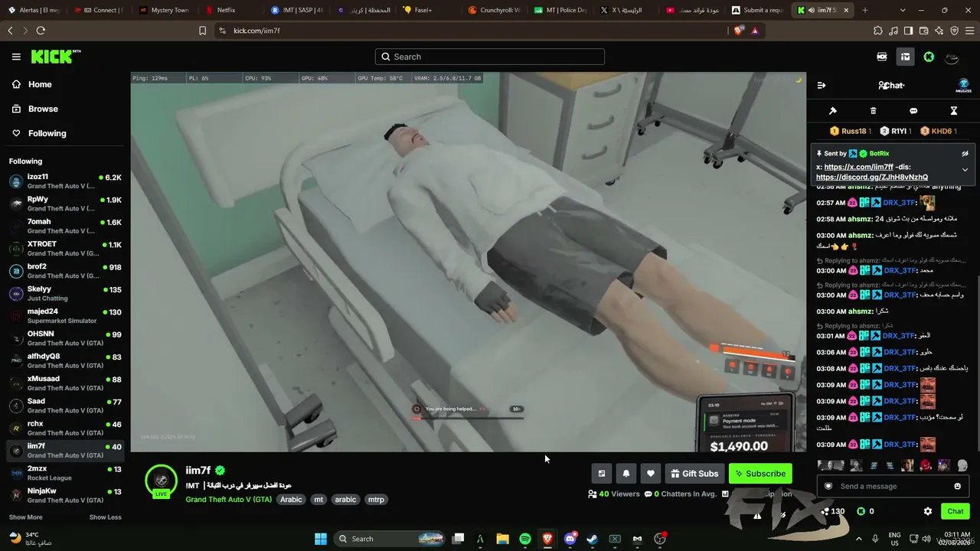
Task: Open browser extensions puzzle icon
Action: coord(878,31)
